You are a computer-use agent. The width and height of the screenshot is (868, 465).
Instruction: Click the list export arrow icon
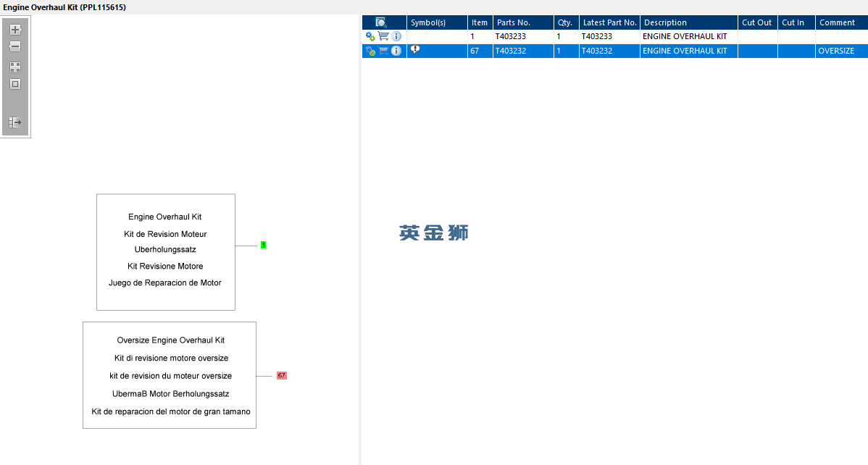[15, 122]
